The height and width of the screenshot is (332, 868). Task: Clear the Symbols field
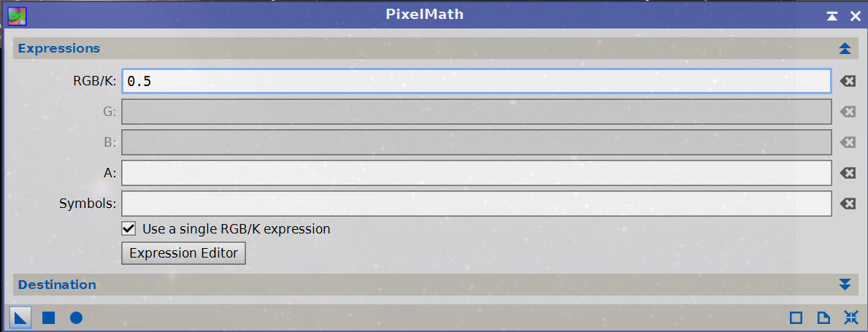point(847,204)
